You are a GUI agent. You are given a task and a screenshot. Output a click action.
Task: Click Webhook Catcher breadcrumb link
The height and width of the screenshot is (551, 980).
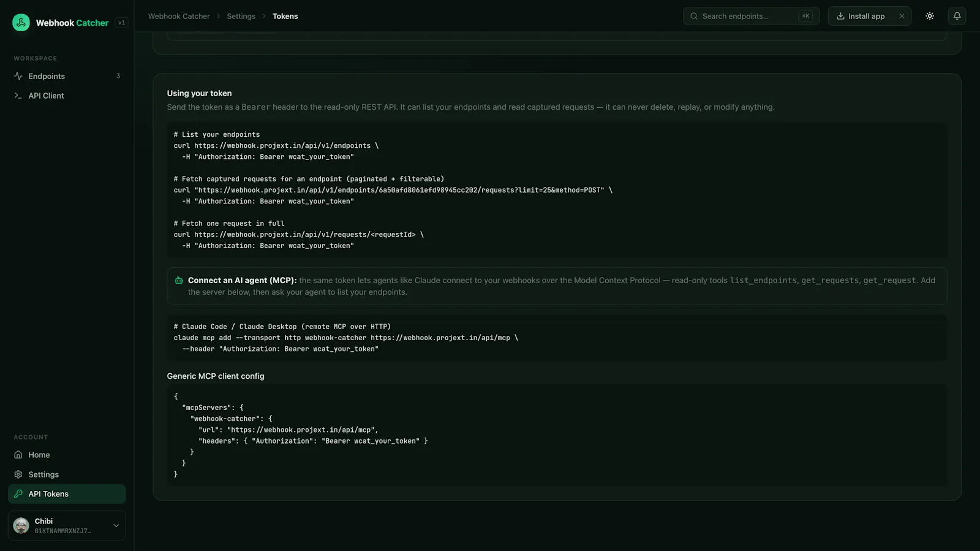pyautogui.click(x=179, y=17)
